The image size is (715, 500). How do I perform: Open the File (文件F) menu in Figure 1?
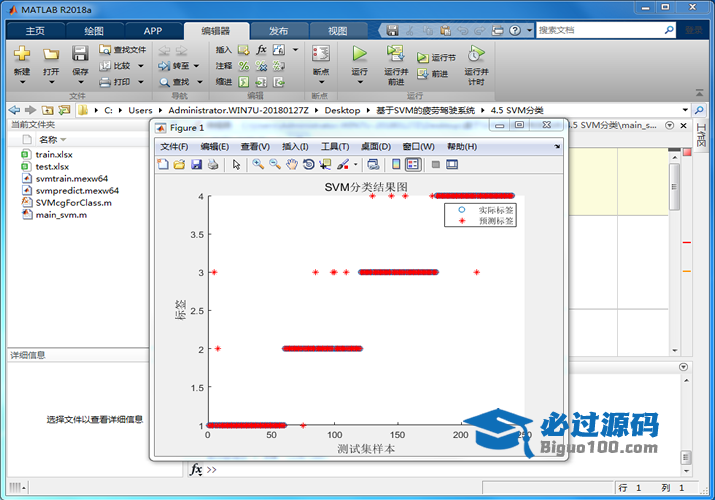174,147
